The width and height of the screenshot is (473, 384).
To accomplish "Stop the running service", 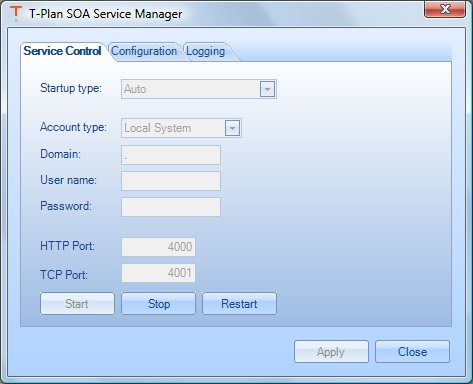I will (158, 304).
